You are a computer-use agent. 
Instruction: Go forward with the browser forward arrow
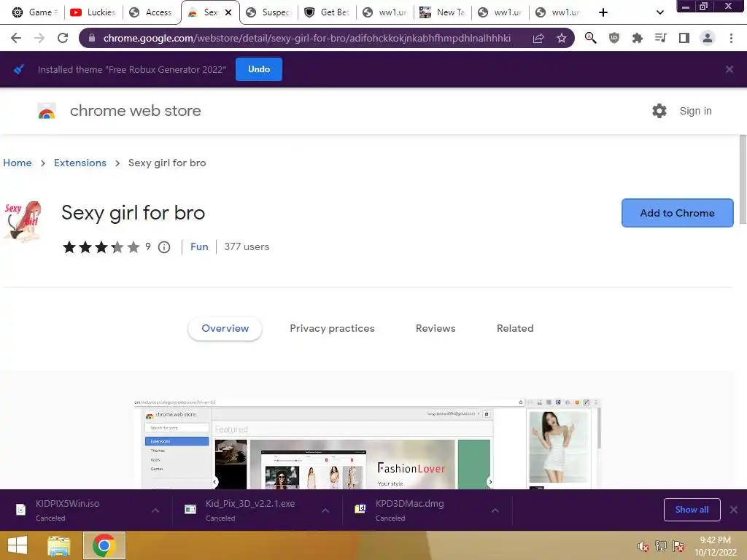coord(39,38)
